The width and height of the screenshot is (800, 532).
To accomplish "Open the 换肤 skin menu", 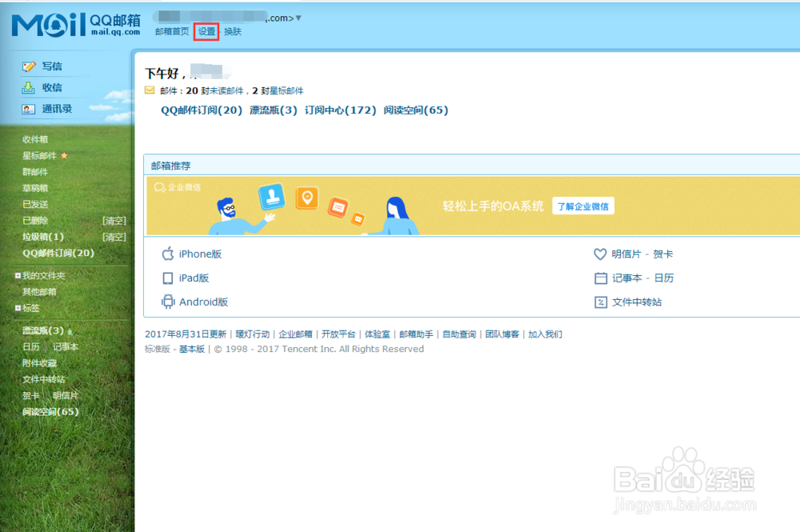I will (x=232, y=31).
